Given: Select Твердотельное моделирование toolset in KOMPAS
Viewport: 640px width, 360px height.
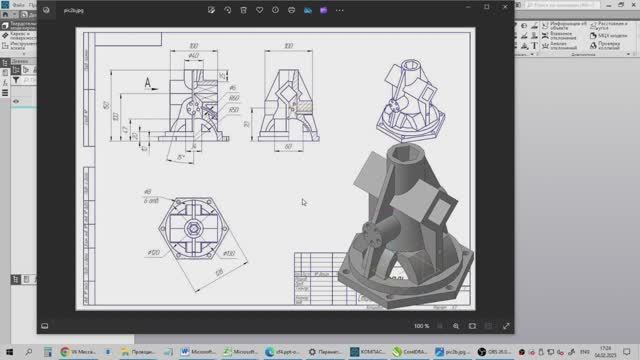Looking at the screenshot, I should point(19,25).
